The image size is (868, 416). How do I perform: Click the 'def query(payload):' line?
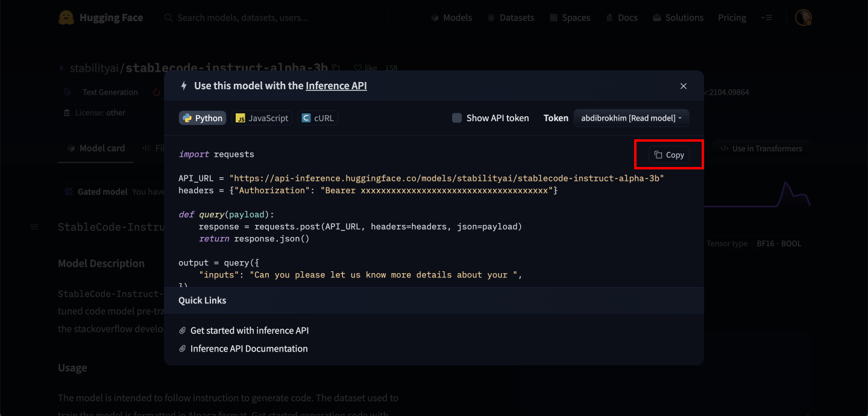click(x=226, y=215)
